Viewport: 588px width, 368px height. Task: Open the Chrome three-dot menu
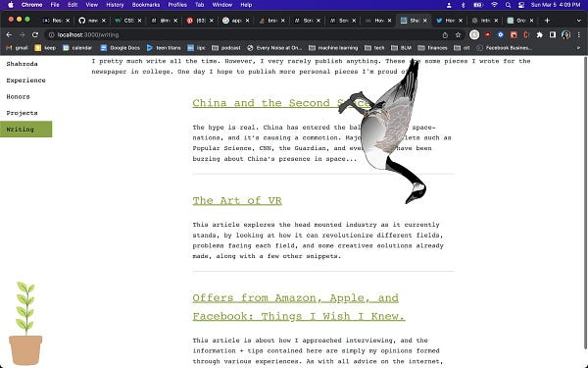pyautogui.click(x=578, y=35)
